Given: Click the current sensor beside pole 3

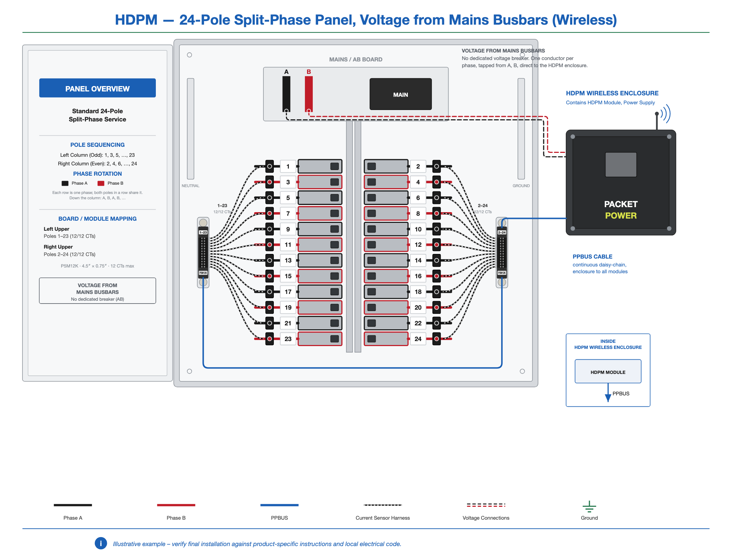Looking at the screenshot, I should (269, 182).
